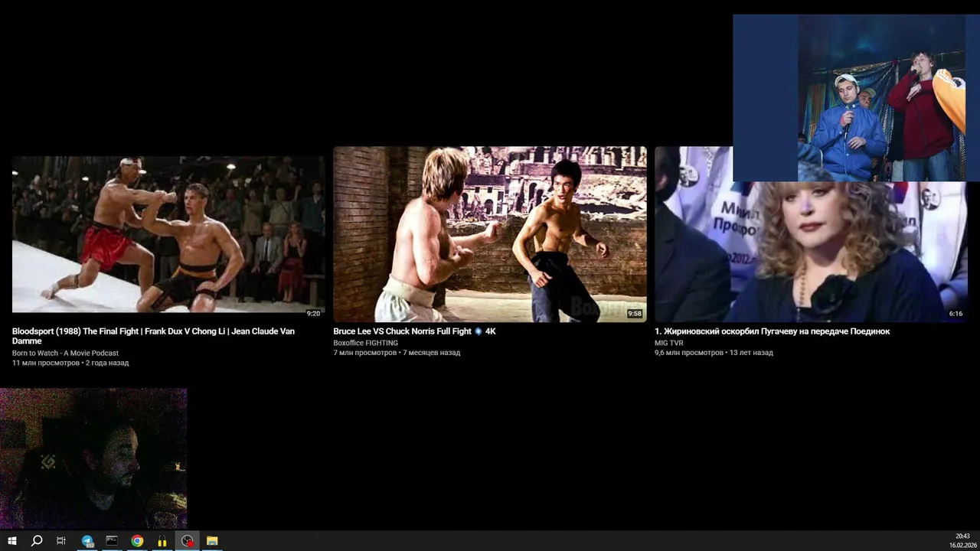Viewport: 980px width, 551px height.
Task: Open the yellow padlock app in taskbar
Action: [x=162, y=541]
